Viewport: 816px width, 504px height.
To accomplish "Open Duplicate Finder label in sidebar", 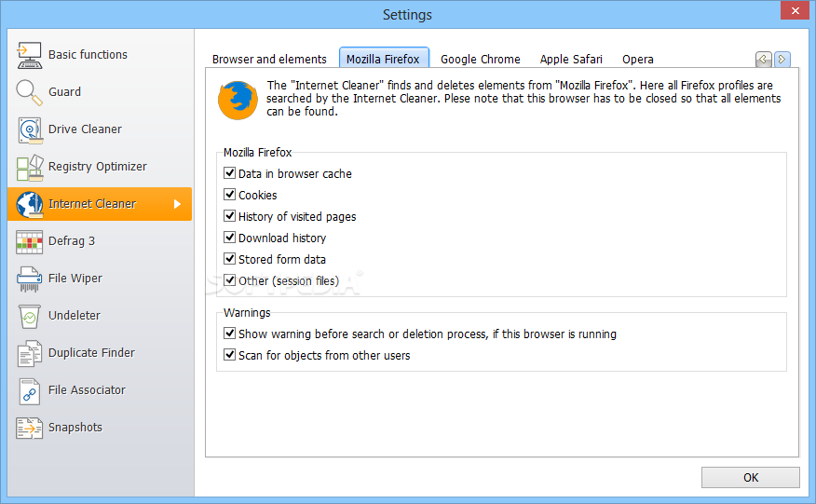I will [x=91, y=353].
